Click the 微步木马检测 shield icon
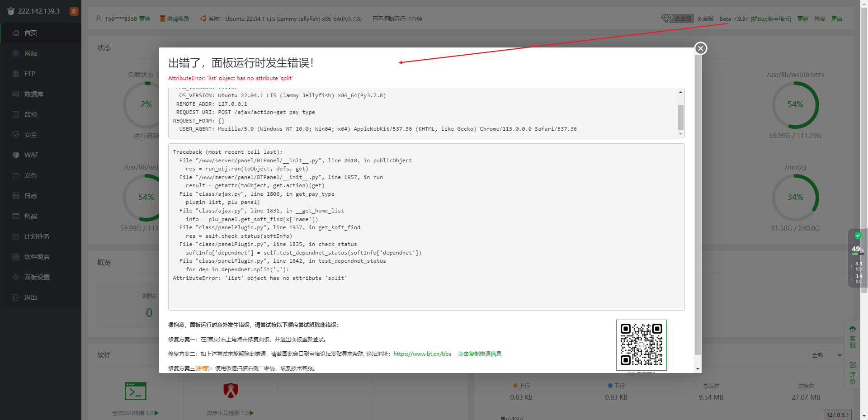This screenshot has height=420, width=868. click(x=231, y=391)
